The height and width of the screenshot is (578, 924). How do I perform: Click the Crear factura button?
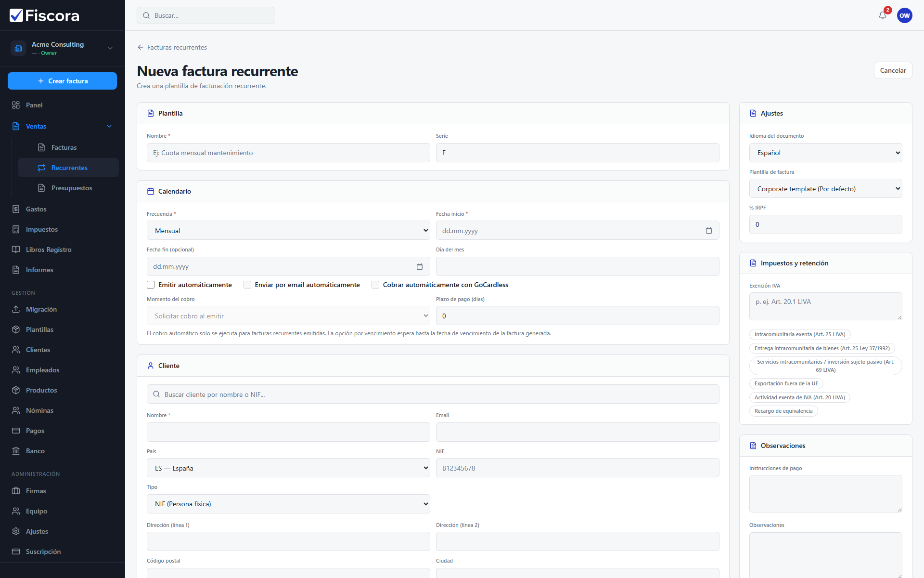pyautogui.click(x=62, y=81)
